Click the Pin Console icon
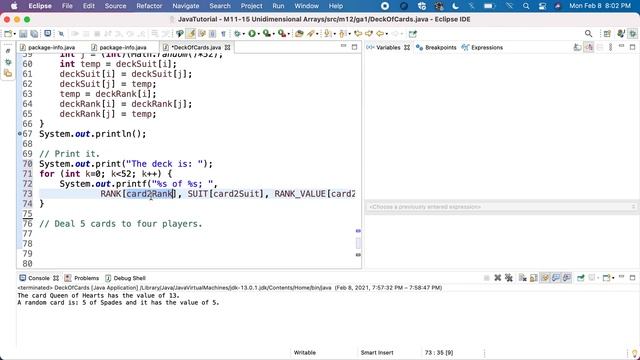Screen dimensions: 640x360 (580, 278)
